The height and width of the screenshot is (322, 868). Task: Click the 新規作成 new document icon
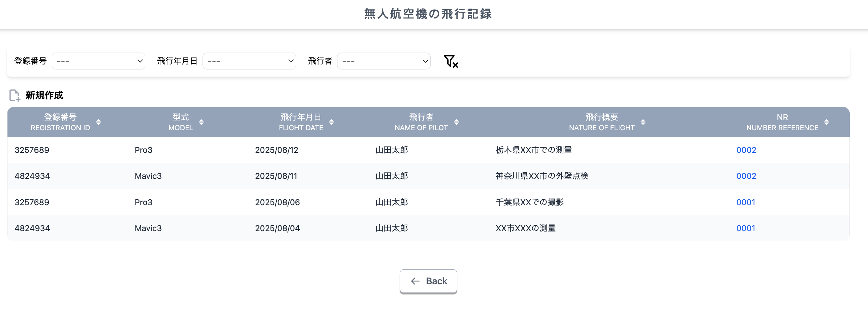click(14, 95)
